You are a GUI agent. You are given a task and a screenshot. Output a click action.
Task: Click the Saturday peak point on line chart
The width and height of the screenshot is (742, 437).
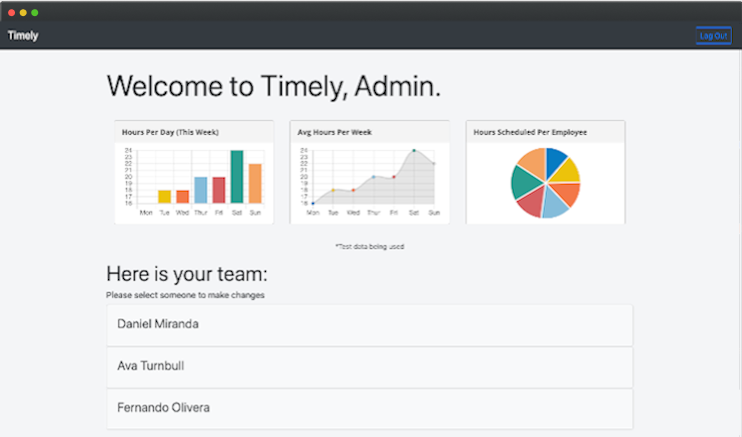[x=413, y=151]
